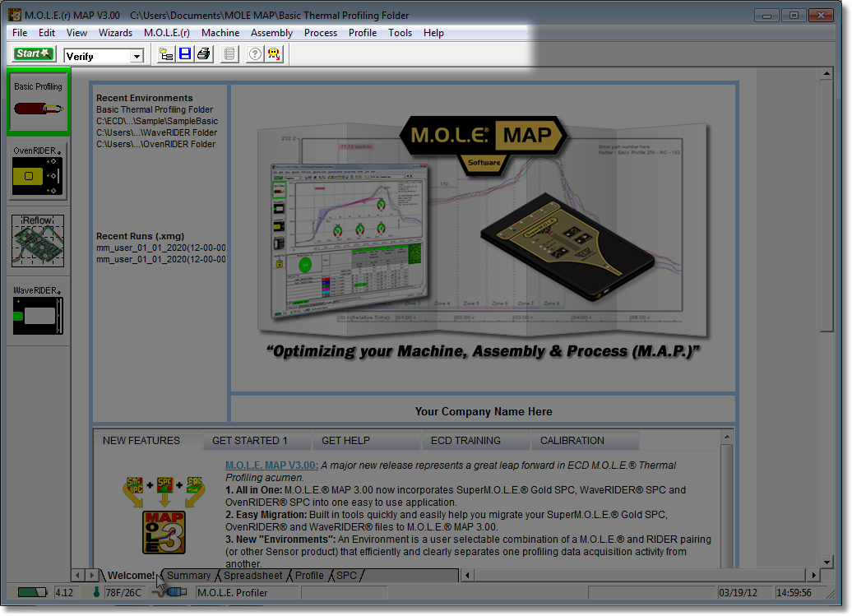Open environment folder toolbar icon
852x616 pixels.
166,54
